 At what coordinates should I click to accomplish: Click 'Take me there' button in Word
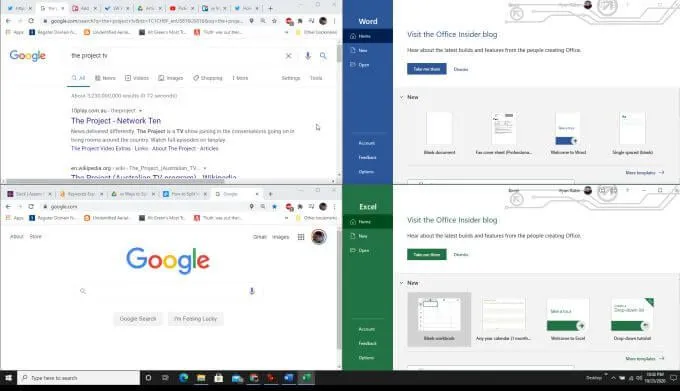pyautogui.click(x=427, y=69)
